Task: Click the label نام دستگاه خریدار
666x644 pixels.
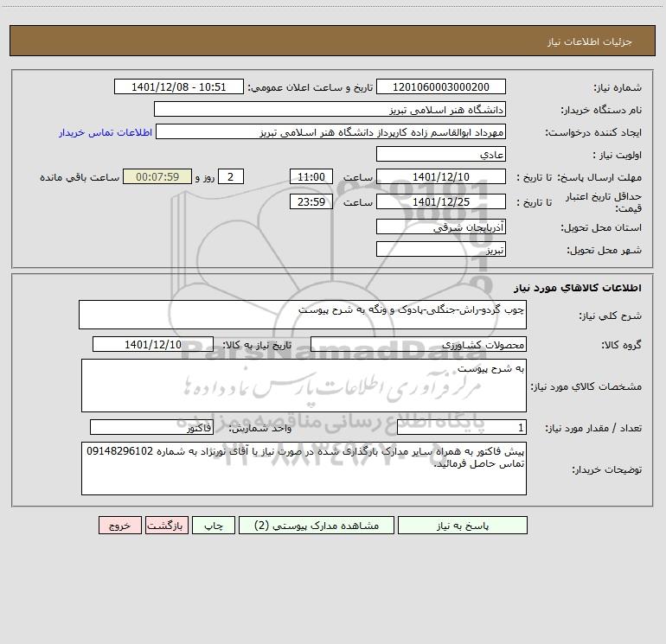Action: coord(601,110)
